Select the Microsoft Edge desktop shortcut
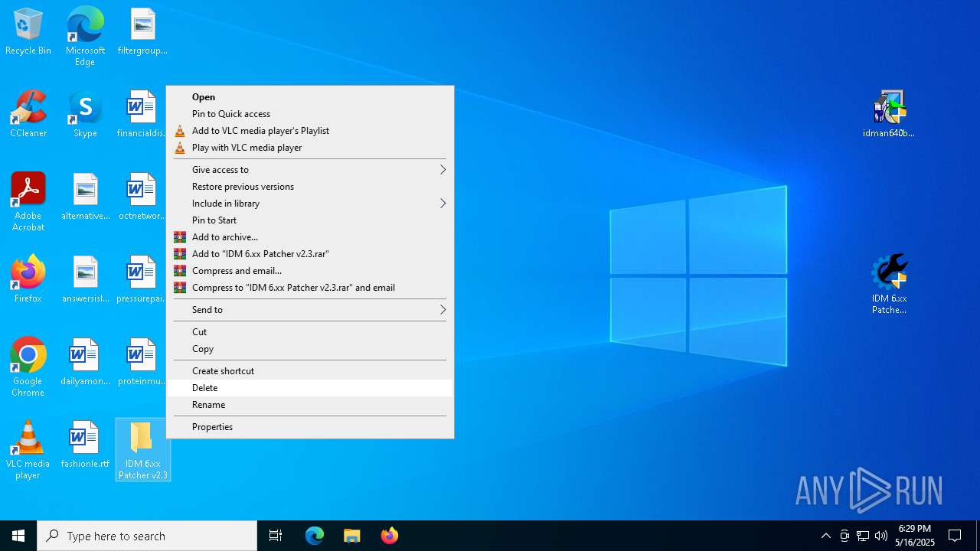The height and width of the screenshot is (551, 980). (85, 37)
